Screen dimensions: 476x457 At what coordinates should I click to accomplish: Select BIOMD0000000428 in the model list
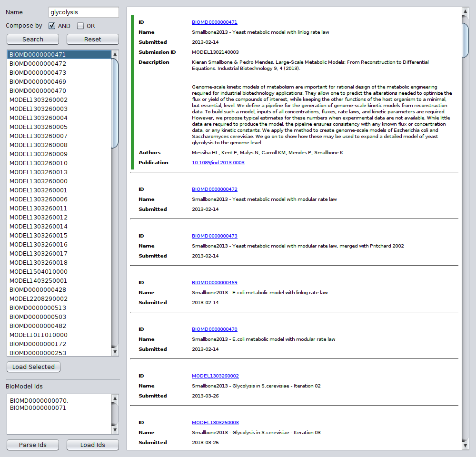tap(59, 290)
